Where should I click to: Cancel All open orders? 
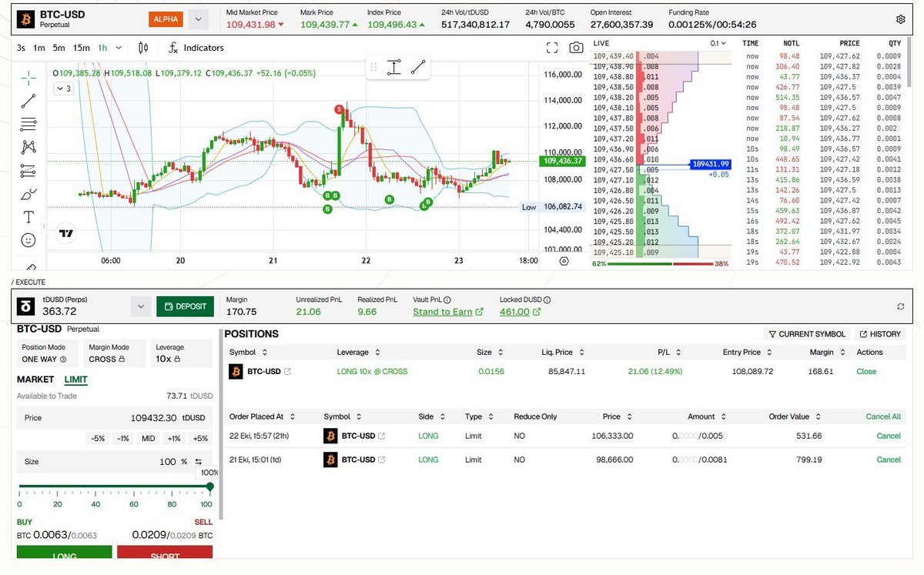[883, 416]
